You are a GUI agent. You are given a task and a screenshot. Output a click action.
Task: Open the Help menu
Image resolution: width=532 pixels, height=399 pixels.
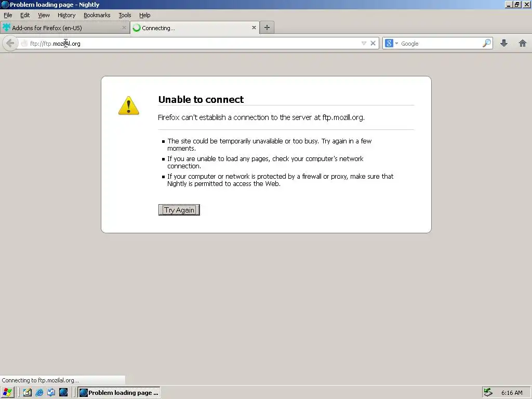[144, 15]
